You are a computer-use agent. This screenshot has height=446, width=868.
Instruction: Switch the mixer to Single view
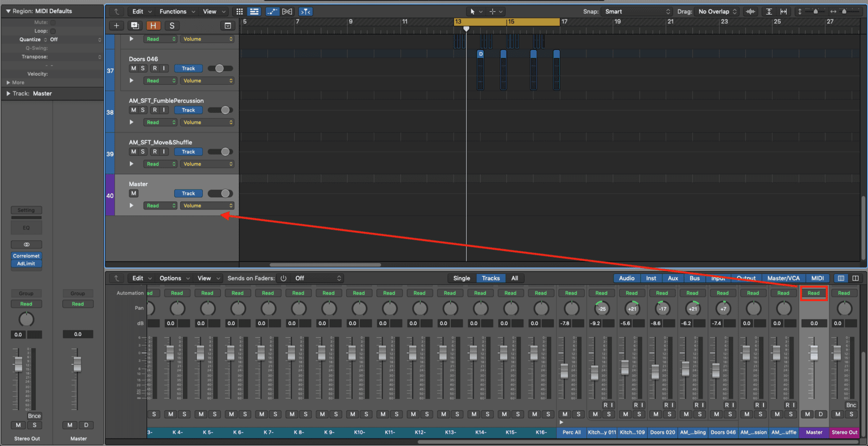(462, 278)
